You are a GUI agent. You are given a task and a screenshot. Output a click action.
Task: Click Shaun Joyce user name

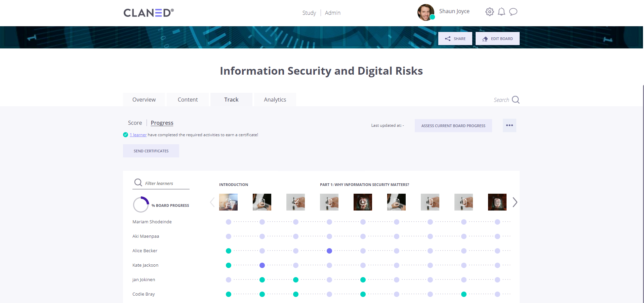454,11
